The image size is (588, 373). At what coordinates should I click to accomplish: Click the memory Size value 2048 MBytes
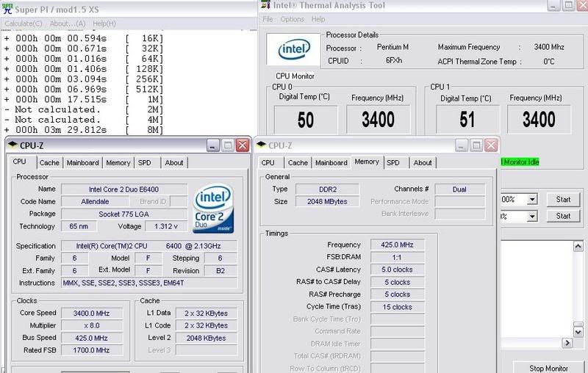pos(327,201)
